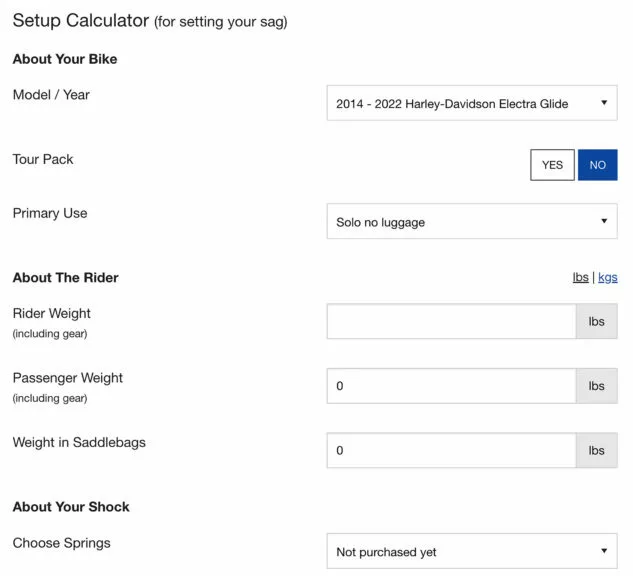633x576 pixels.
Task: Click lbs unit label beside Passenger Weight
Action: point(597,386)
